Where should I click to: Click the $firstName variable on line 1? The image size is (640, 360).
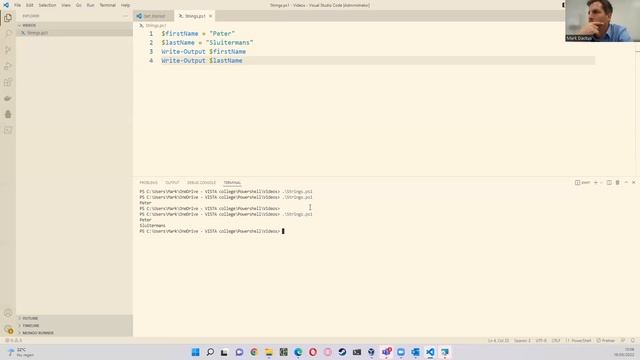click(180, 33)
